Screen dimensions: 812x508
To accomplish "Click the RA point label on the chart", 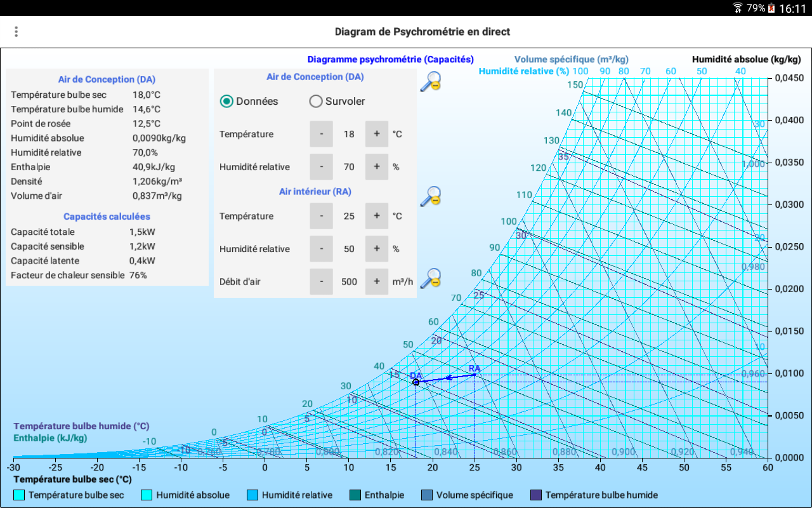I will click(475, 368).
